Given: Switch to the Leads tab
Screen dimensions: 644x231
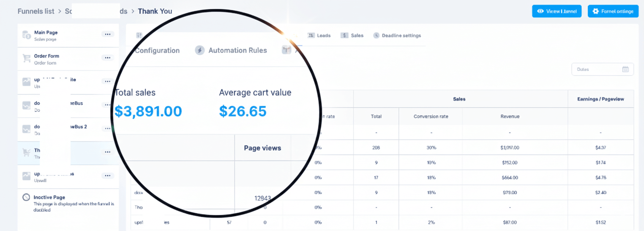Looking at the screenshot, I should [x=319, y=35].
